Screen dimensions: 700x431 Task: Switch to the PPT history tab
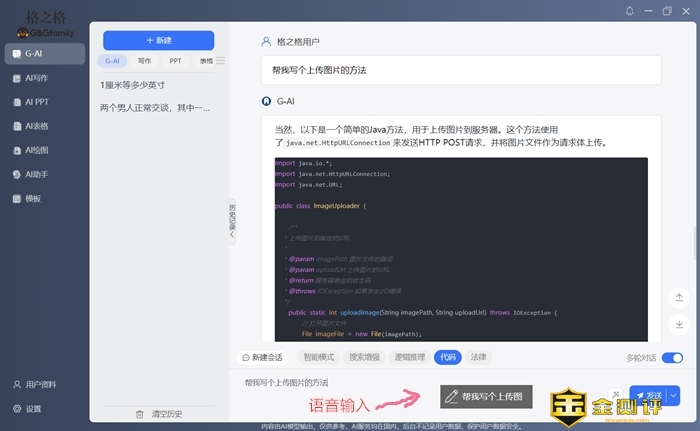point(175,61)
